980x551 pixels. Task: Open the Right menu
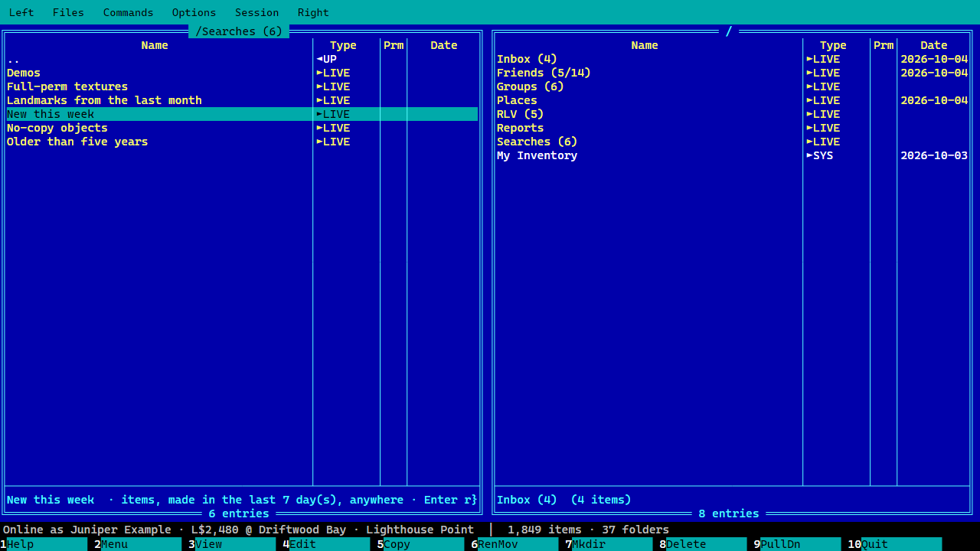click(313, 12)
